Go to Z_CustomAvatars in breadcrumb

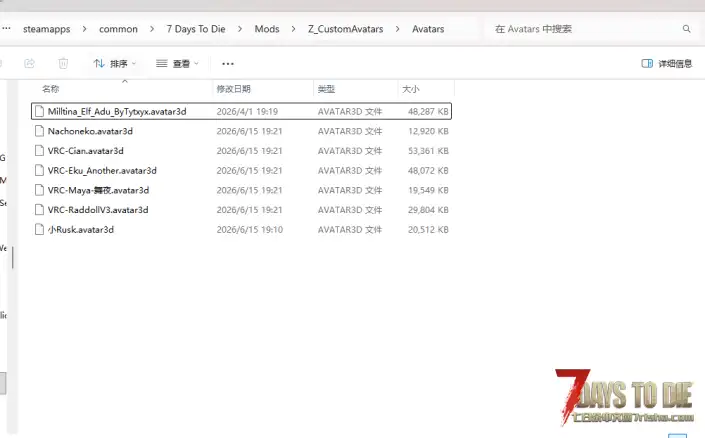(345, 29)
